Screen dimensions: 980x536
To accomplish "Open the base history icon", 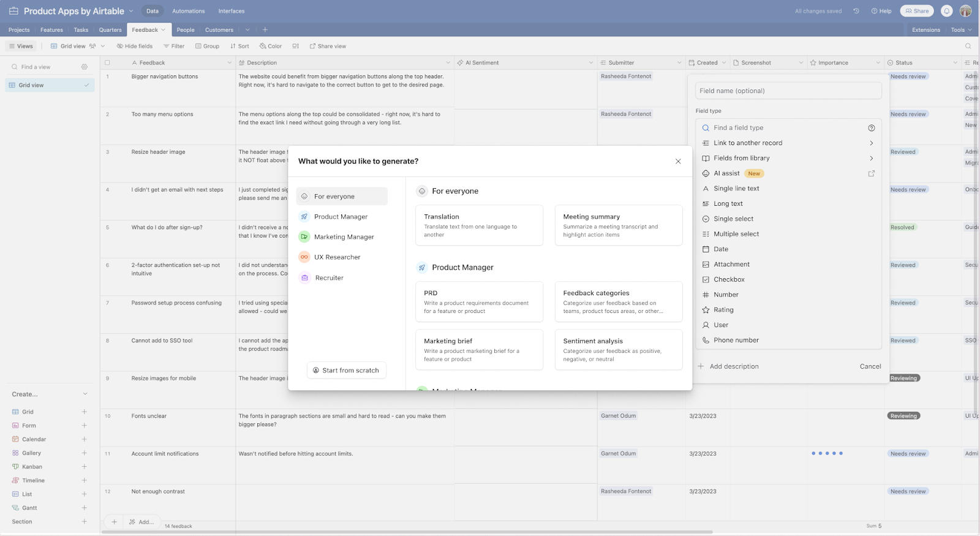I will [x=856, y=11].
